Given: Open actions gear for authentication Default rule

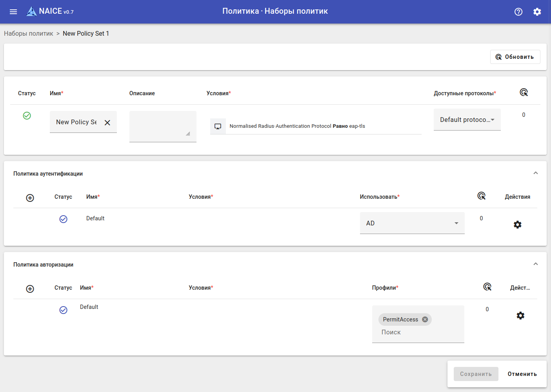Looking at the screenshot, I should (x=518, y=225).
